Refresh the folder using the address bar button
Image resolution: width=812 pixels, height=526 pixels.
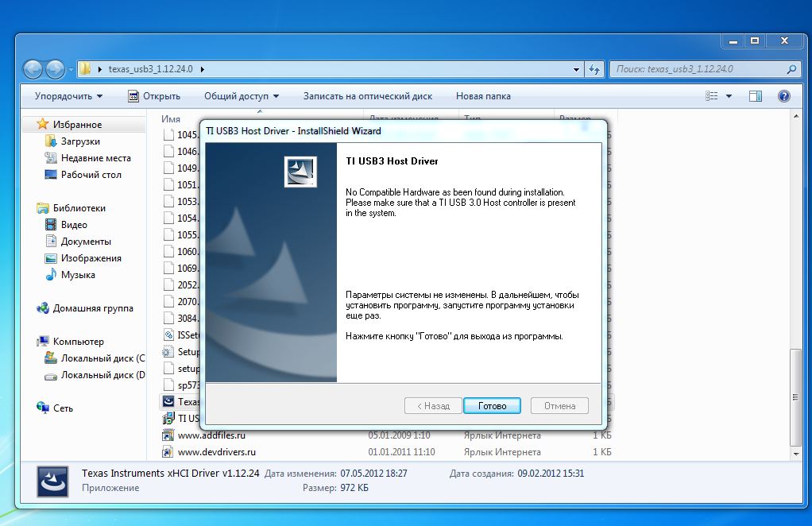click(594, 69)
